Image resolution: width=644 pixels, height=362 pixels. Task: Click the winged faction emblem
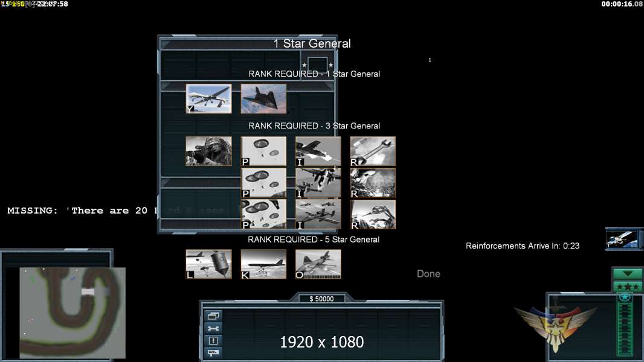click(x=555, y=326)
